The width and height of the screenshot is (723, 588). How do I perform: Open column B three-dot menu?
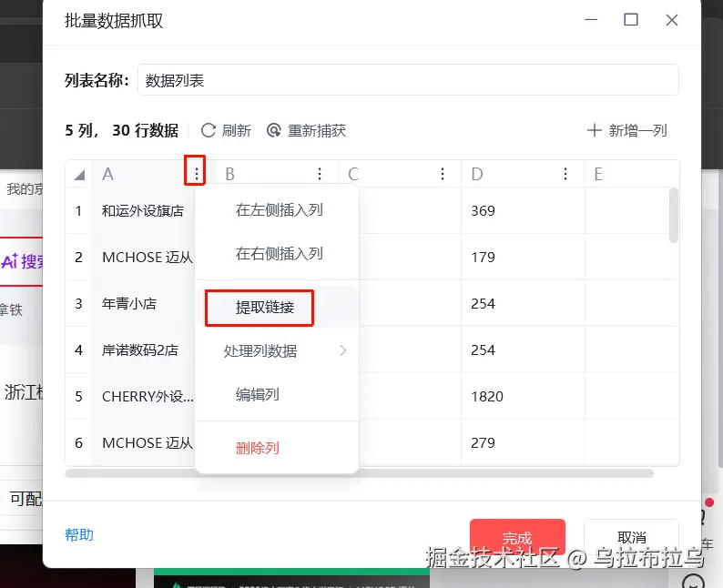pos(320,174)
